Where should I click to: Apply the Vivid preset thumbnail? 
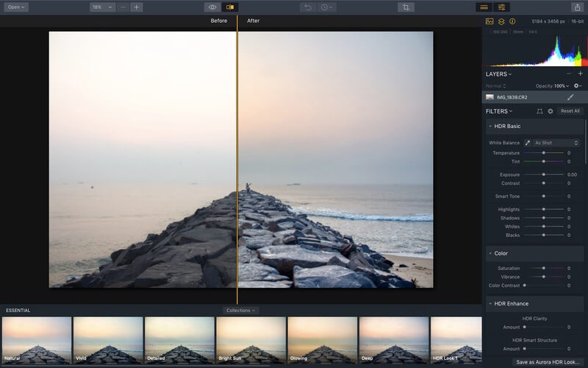coord(108,340)
